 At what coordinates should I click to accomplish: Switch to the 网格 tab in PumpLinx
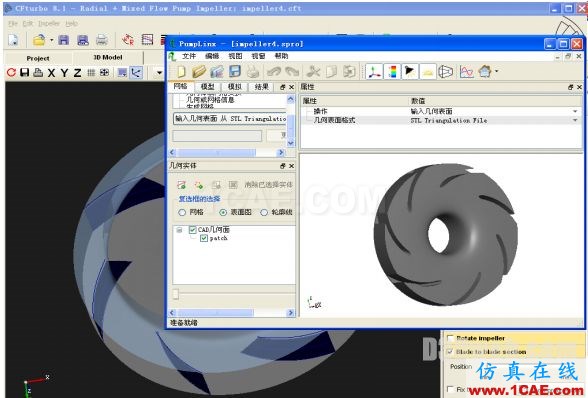180,86
